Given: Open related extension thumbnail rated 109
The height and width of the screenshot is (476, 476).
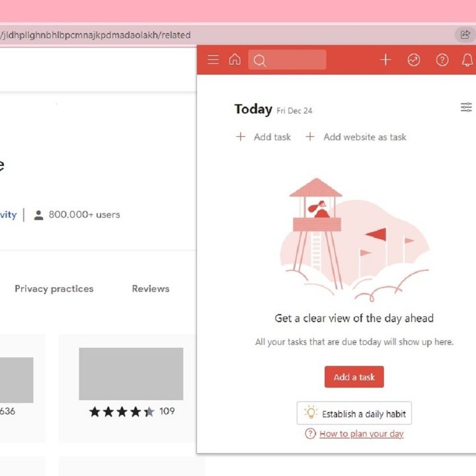Looking at the screenshot, I should click(131, 374).
